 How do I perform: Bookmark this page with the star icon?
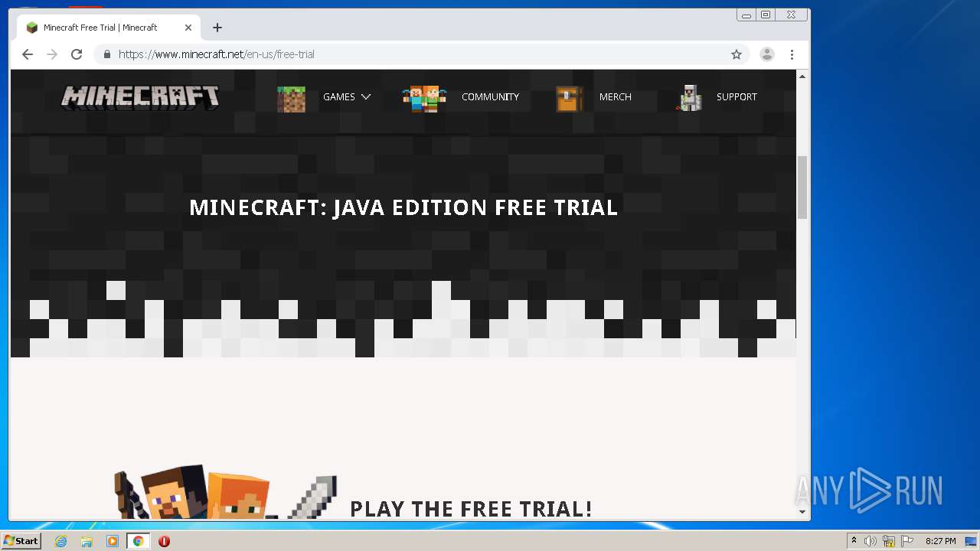coord(737,54)
